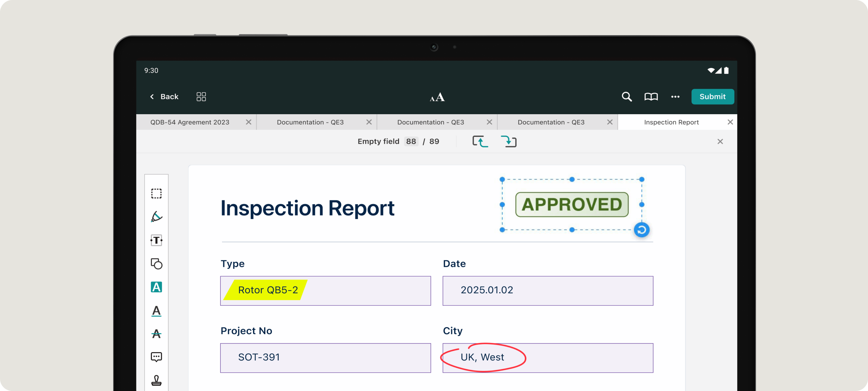Screen dimensions: 868x391
Task: Open the thumbnail grid view
Action: [x=201, y=97]
